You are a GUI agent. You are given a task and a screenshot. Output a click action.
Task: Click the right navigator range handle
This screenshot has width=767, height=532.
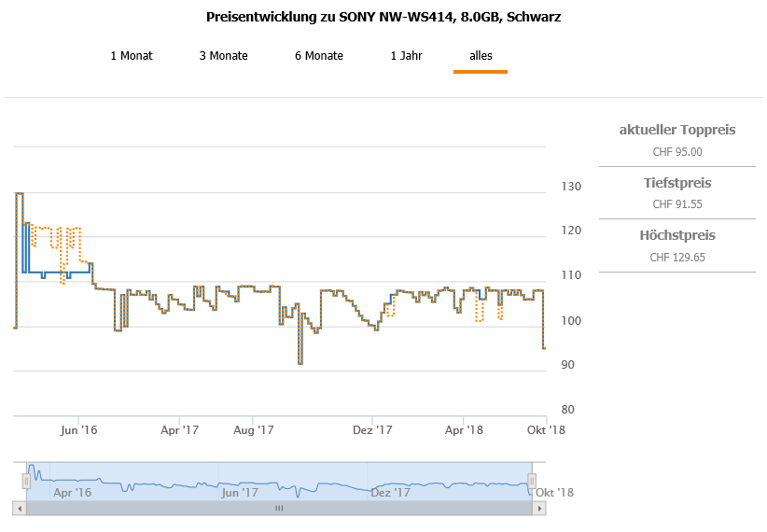pyautogui.click(x=532, y=481)
